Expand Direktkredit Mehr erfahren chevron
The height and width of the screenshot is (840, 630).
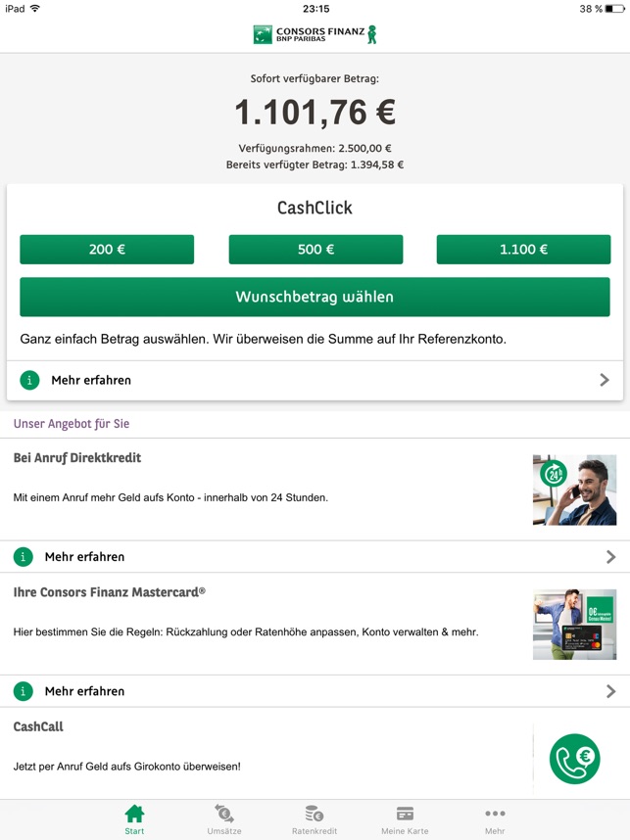point(610,557)
